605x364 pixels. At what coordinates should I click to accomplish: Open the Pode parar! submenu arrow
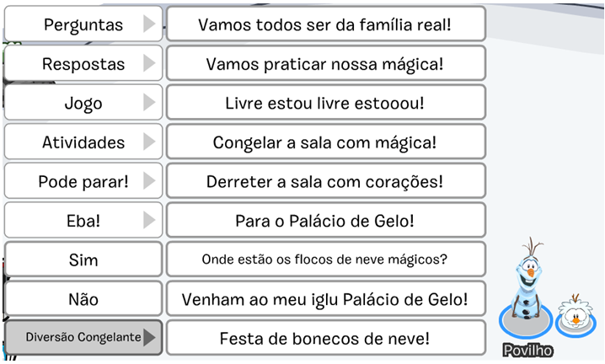[x=149, y=181]
